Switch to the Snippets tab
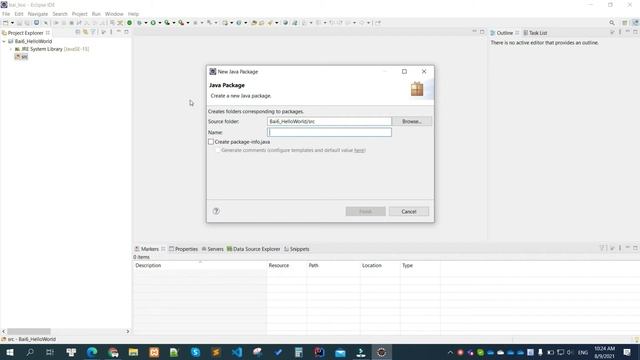Screen dimensions: 640x360 point(296,249)
